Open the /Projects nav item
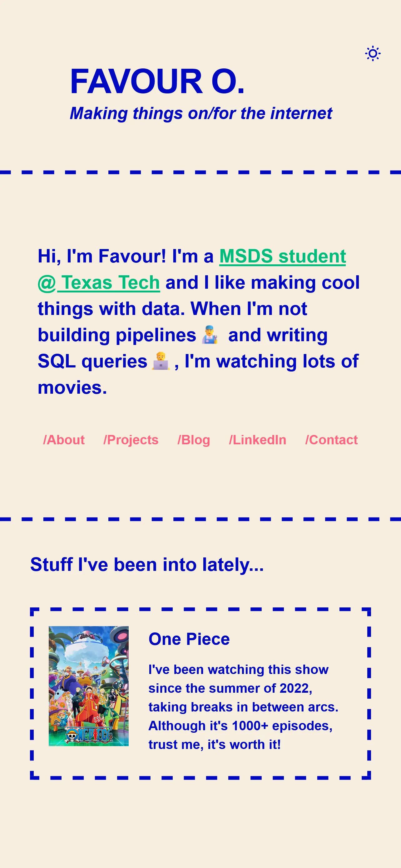401x868 pixels. [131, 440]
